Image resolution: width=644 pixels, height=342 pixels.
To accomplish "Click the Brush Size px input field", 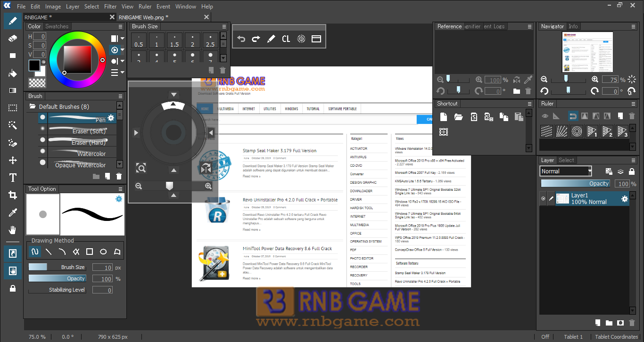I will (102, 267).
